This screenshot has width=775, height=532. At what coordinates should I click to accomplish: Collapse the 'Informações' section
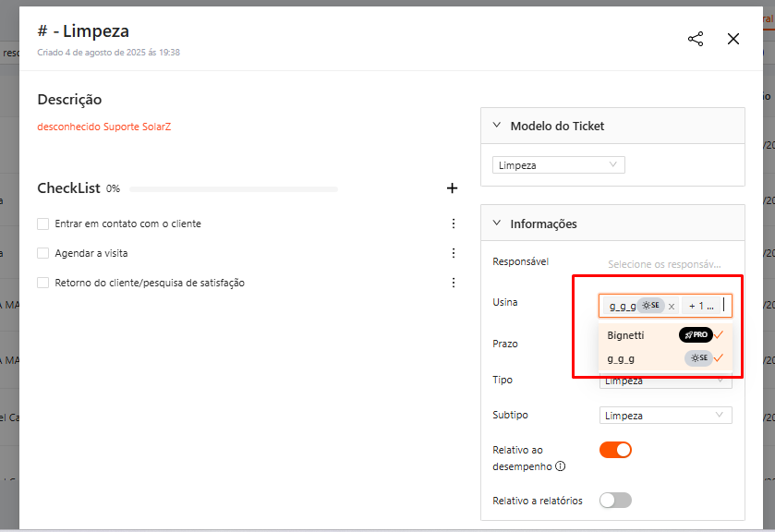(x=497, y=224)
